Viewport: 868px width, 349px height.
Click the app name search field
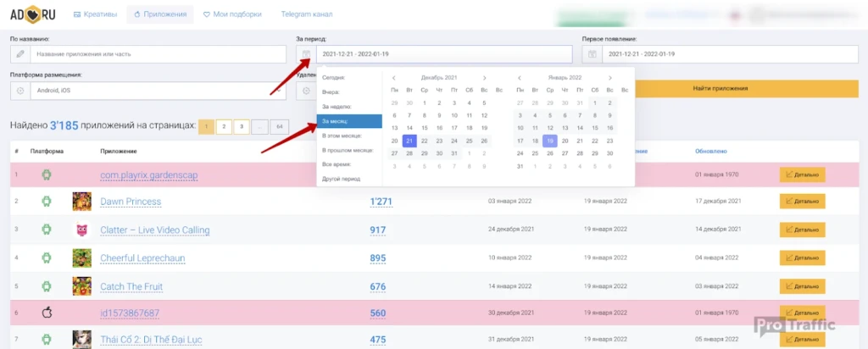(158, 54)
